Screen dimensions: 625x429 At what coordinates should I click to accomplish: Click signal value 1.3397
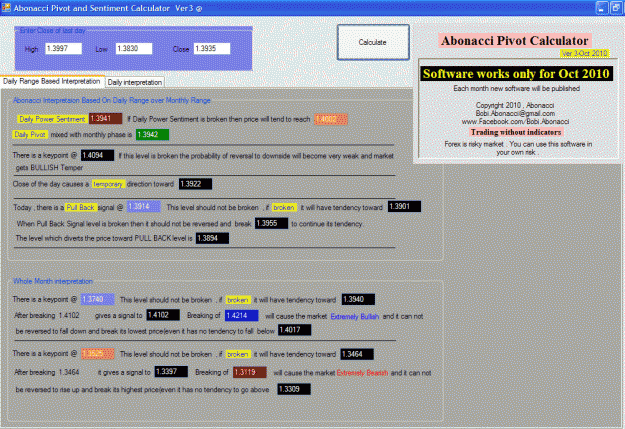[171, 372]
